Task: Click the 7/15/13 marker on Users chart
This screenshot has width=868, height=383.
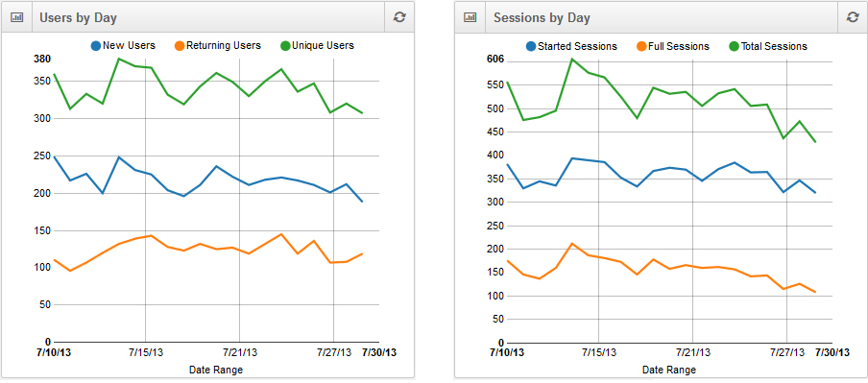Action: (x=146, y=352)
